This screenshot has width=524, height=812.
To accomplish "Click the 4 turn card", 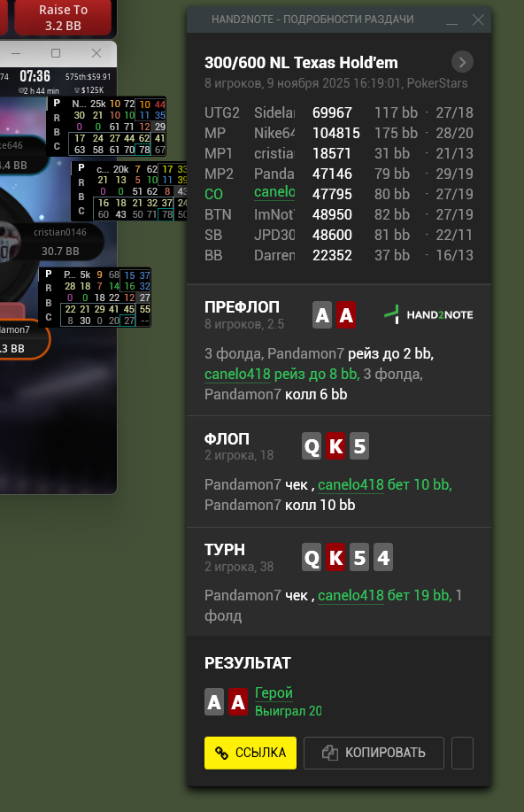I will tap(383, 557).
